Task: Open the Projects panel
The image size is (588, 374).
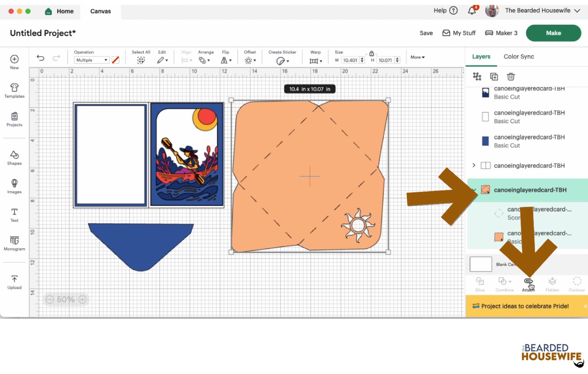Action: pyautogui.click(x=14, y=119)
